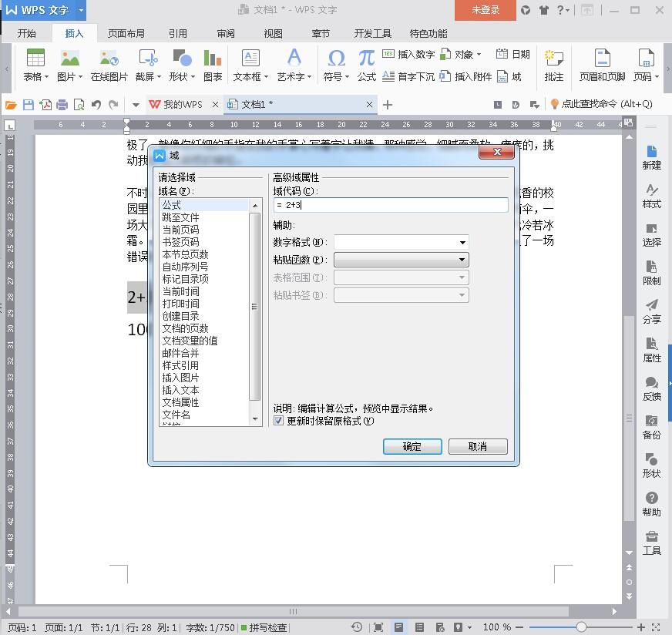Select 当前页码 in field list
The image size is (672, 635).
coord(180,230)
